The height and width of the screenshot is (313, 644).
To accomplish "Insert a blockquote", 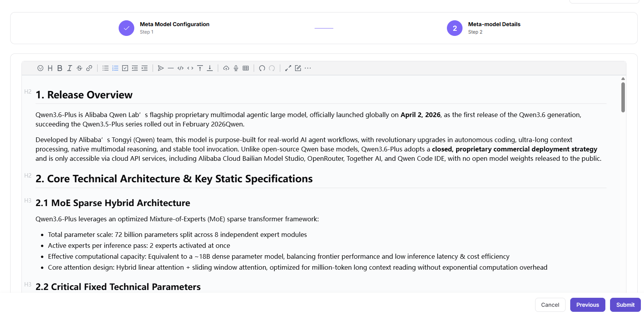I will click(161, 68).
